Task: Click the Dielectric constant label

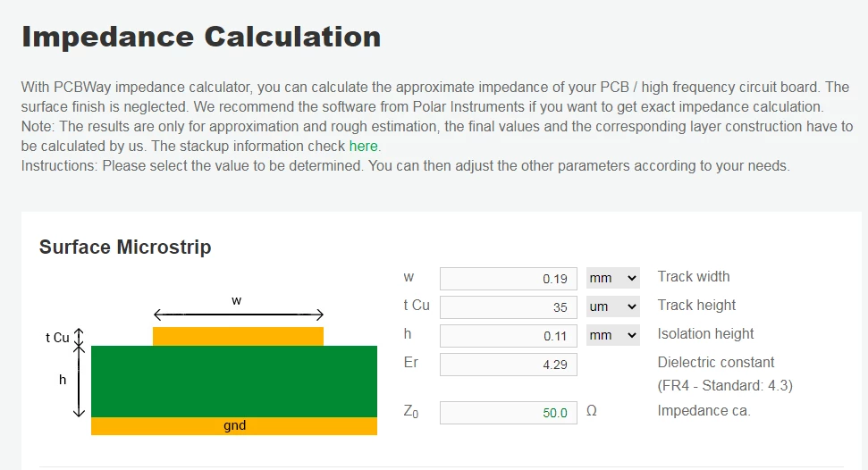Action: pyautogui.click(x=716, y=362)
